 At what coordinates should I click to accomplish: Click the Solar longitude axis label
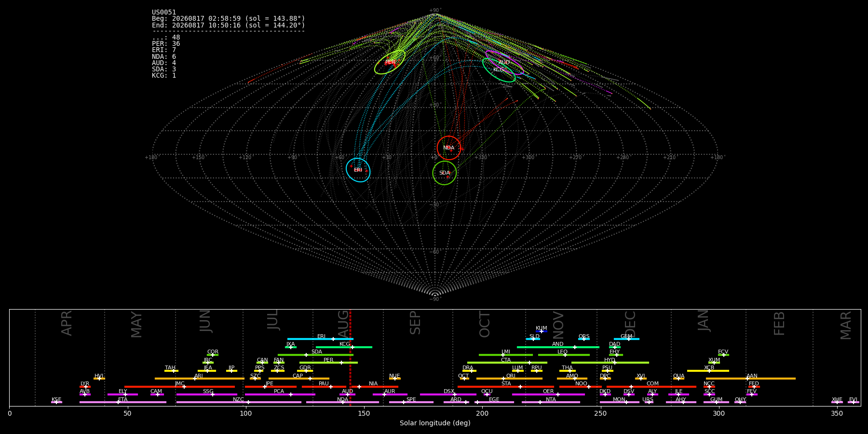[435, 423]
